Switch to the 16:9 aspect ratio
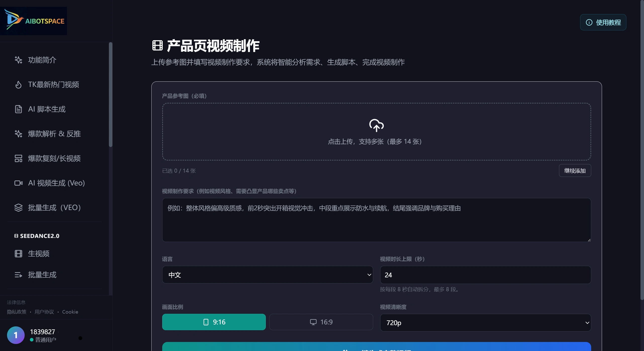 pyautogui.click(x=321, y=322)
